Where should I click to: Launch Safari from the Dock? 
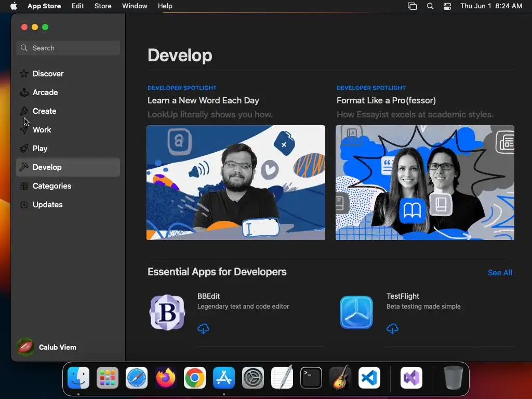click(x=137, y=378)
